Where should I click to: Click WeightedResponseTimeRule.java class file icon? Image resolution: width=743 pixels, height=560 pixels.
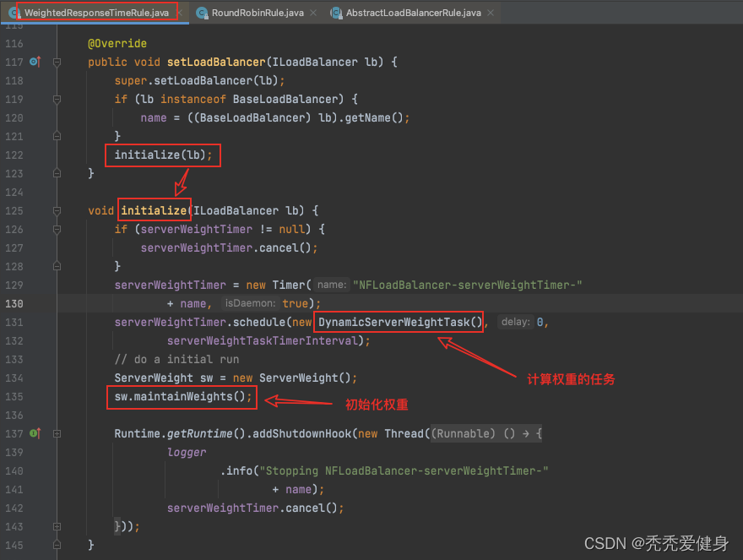[14, 13]
